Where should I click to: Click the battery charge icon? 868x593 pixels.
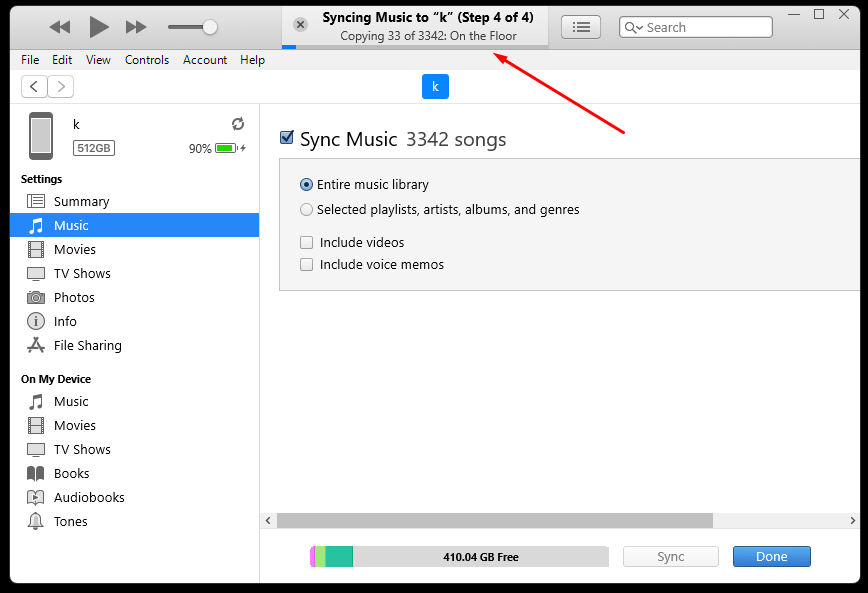(226, 148)
